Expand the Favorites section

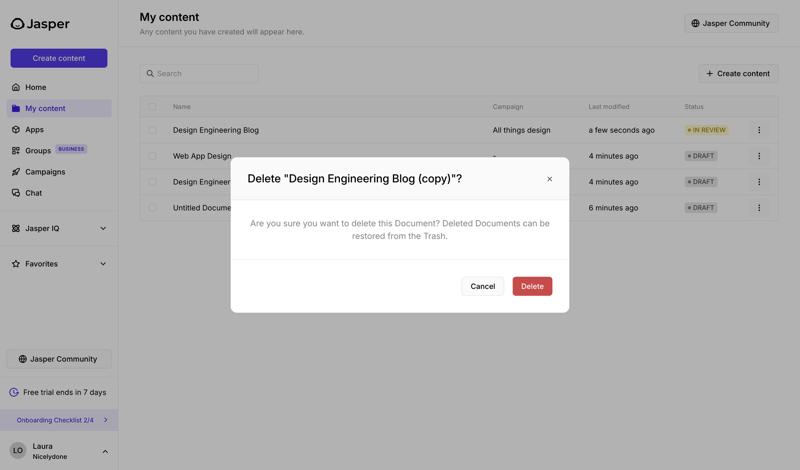point(103,264)
